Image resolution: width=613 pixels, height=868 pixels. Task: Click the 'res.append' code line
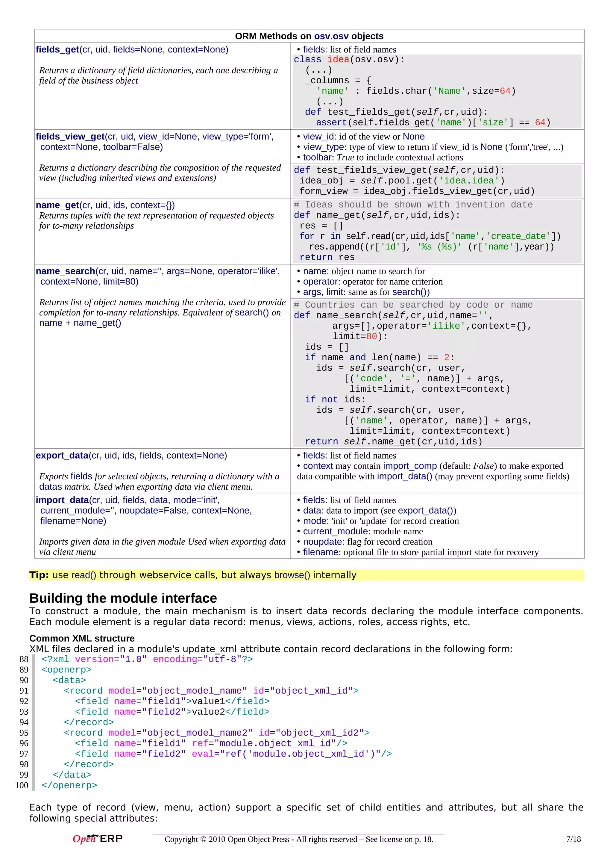point(431,247)
